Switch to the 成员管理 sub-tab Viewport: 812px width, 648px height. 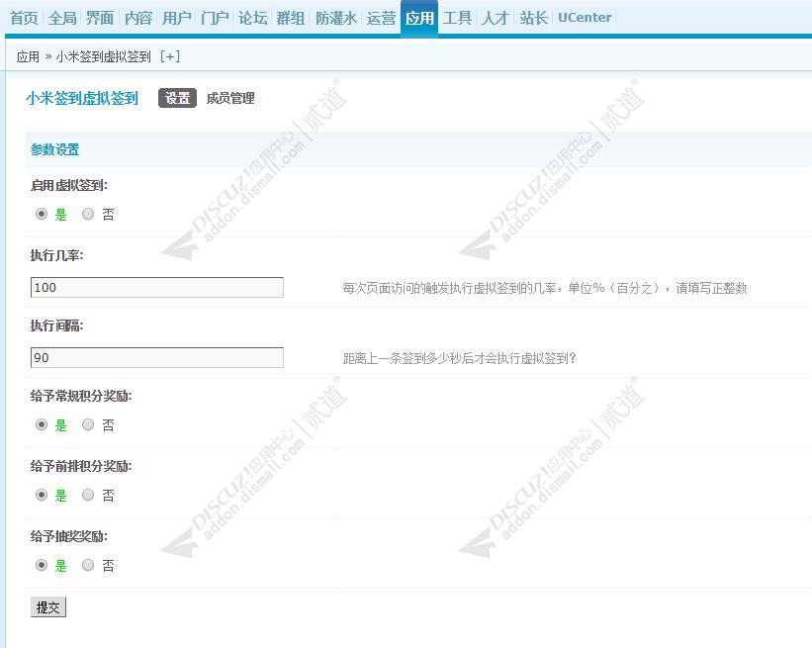230,98
